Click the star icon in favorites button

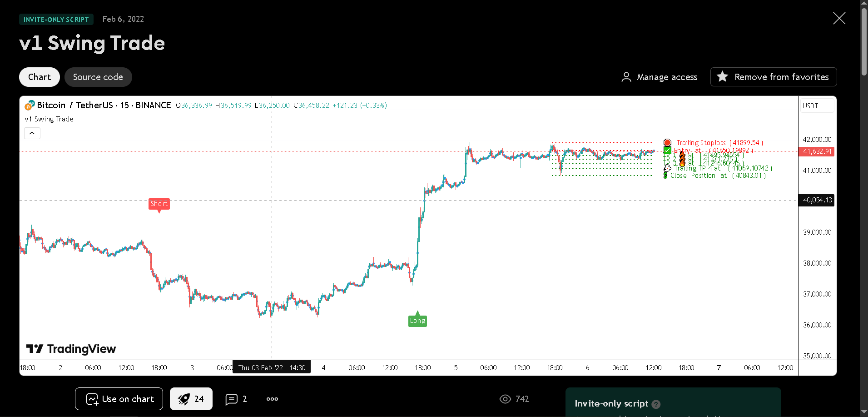pyautogui.click(x=722, y=76)
